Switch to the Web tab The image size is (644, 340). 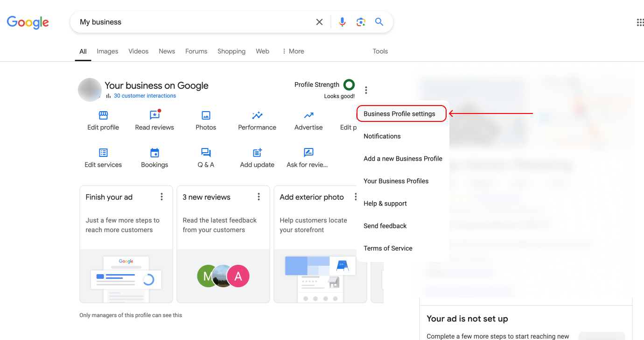coord(262,51)
